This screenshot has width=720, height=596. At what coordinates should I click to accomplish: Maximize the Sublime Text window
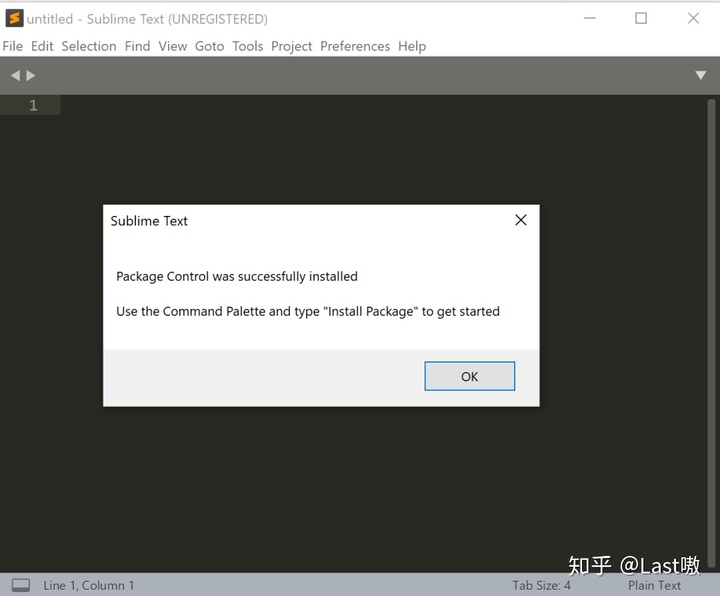[x=641, y=18]
